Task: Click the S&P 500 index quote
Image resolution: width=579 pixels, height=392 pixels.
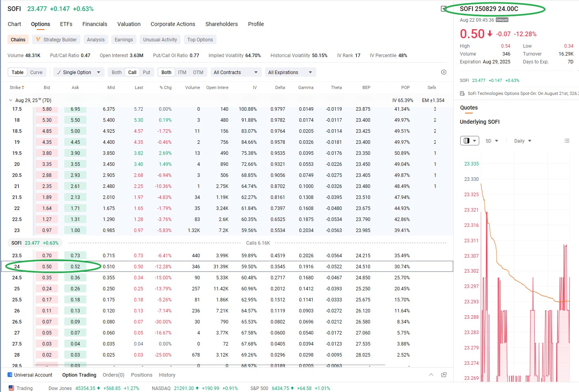Action: [x=290, y=388]
